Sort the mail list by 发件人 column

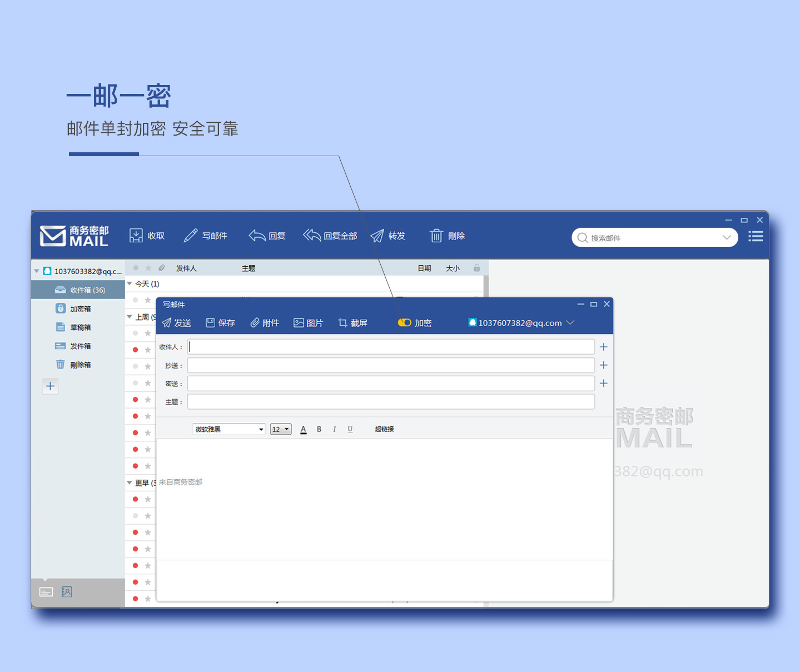tap(186, 268)
